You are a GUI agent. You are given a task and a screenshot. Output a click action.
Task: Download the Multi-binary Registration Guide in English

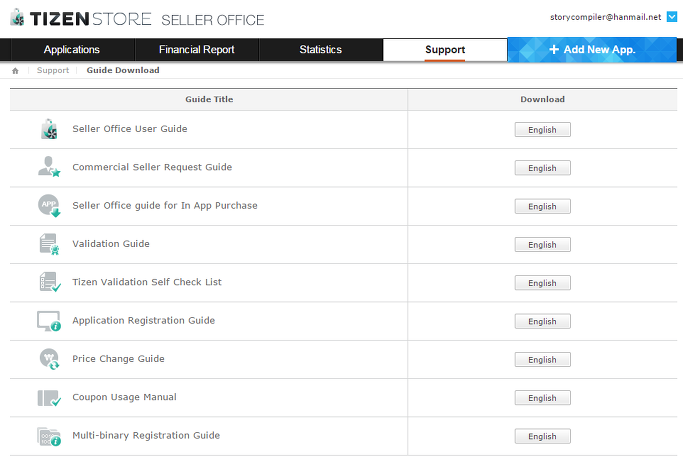tap(542, 437)
